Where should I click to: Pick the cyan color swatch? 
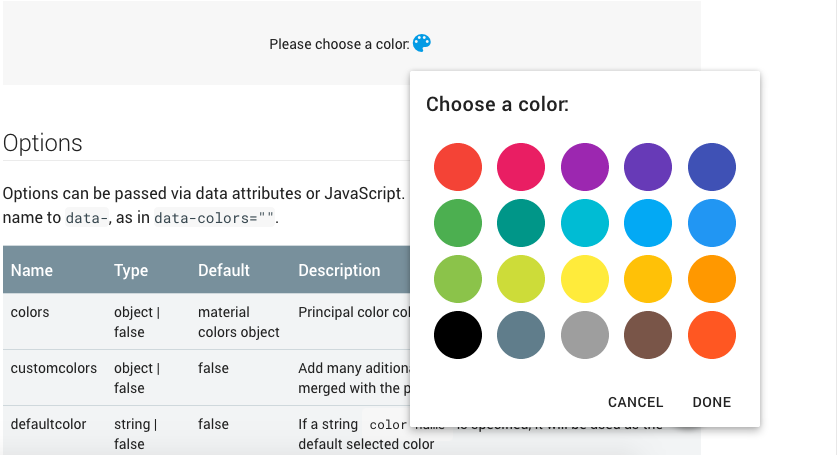(585, 223)
